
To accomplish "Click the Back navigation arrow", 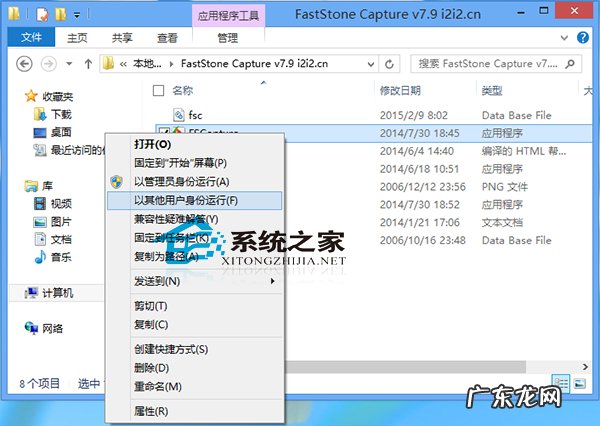I will click(24, 64).
